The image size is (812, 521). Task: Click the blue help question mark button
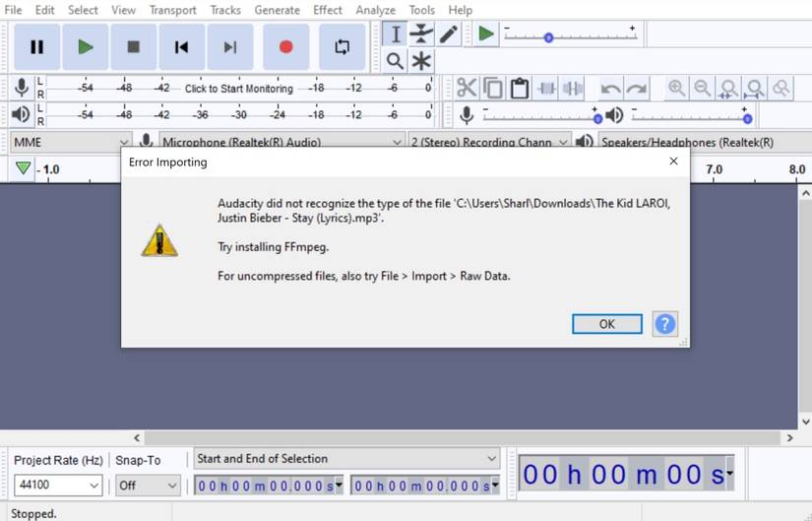(x=665, y=324)
